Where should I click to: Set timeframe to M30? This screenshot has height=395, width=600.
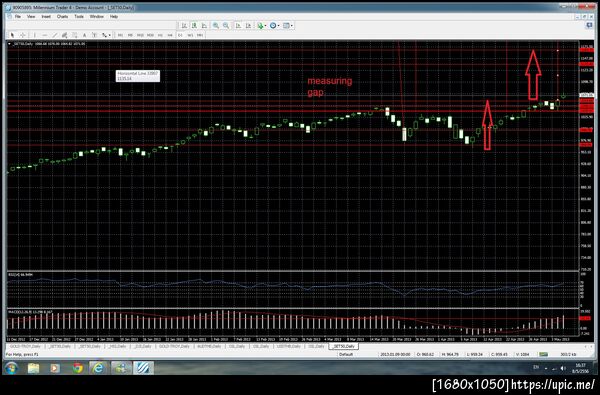pos(150,35)
